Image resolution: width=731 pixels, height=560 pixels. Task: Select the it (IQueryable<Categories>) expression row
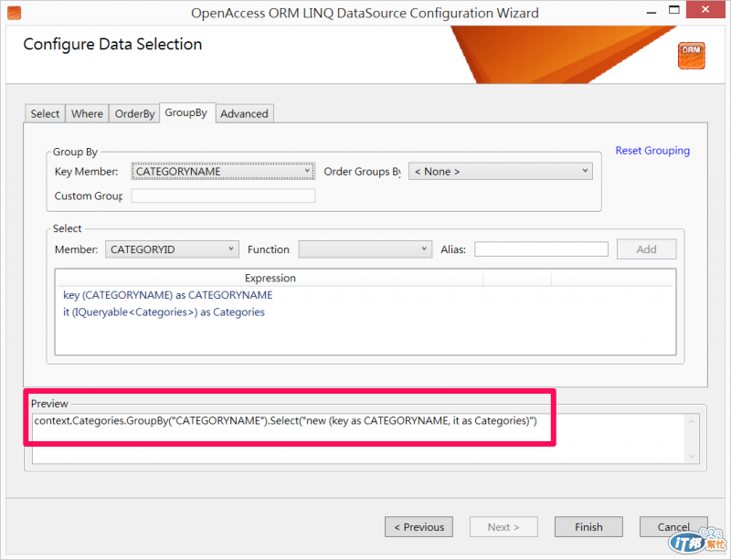(164, 312)
